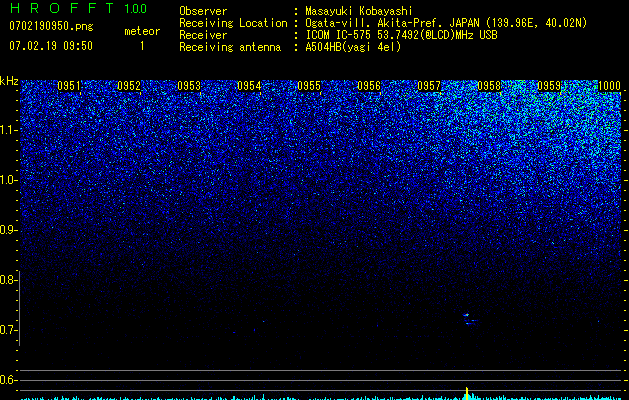Click the kHz axis unit label
Viewport: 629px width, 400px height.
point(9,81)
